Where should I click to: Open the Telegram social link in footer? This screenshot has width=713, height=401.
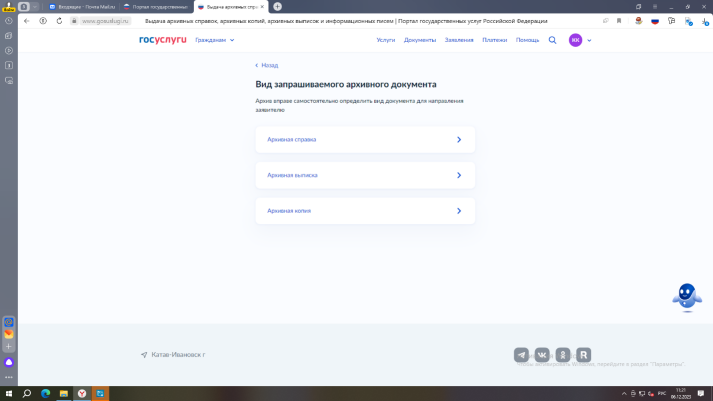pos(521,355)
